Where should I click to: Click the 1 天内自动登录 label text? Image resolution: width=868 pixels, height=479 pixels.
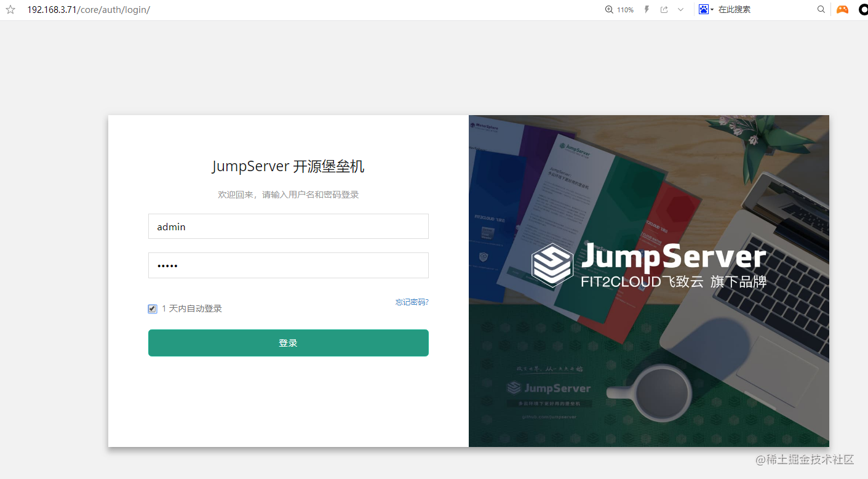tap(192, 309)
